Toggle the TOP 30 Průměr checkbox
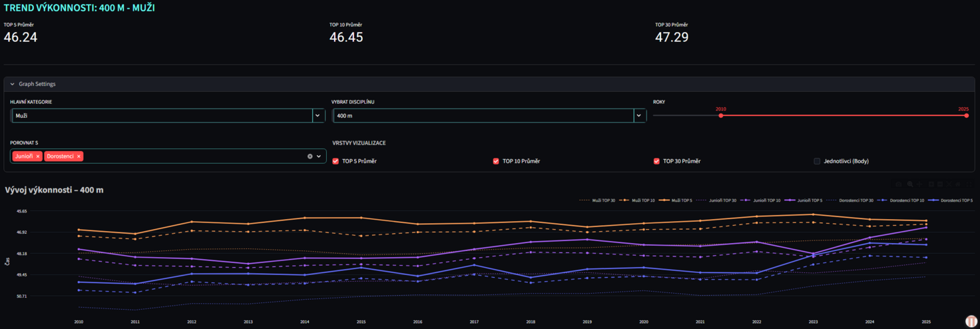Screen dimensions: 980x329 [657, 161]
